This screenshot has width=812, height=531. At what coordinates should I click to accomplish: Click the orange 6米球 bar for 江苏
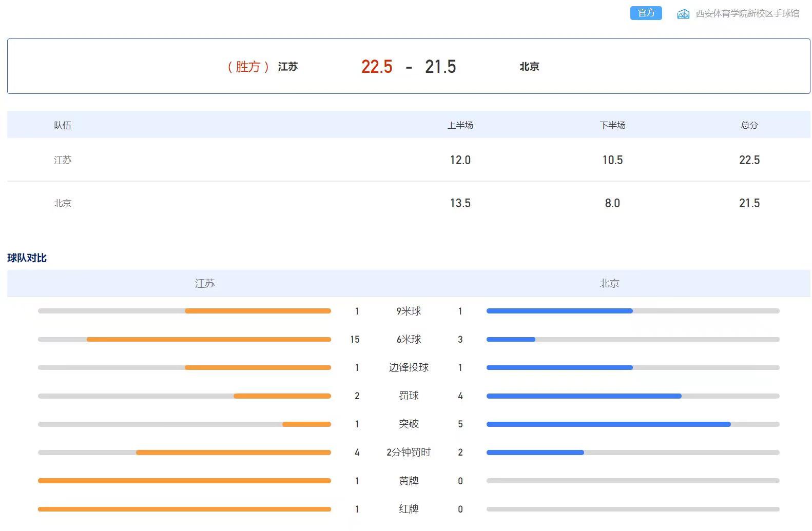[208, 339]
